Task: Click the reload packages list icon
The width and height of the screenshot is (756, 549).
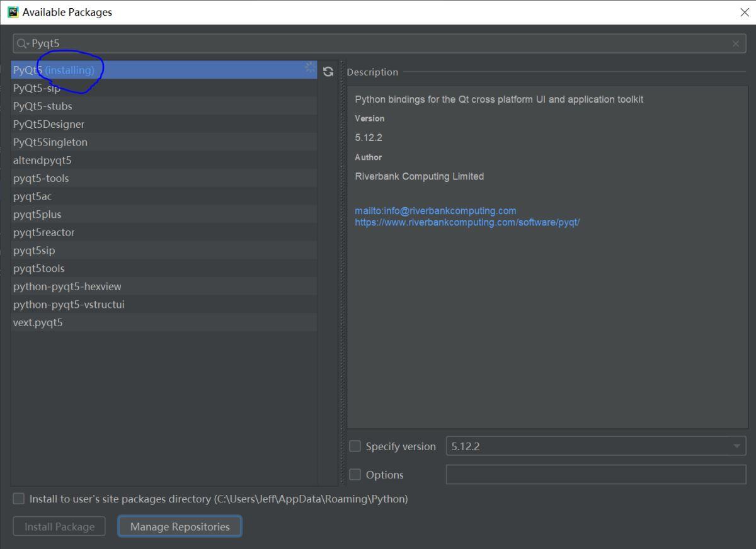Action: pos(328,72)
